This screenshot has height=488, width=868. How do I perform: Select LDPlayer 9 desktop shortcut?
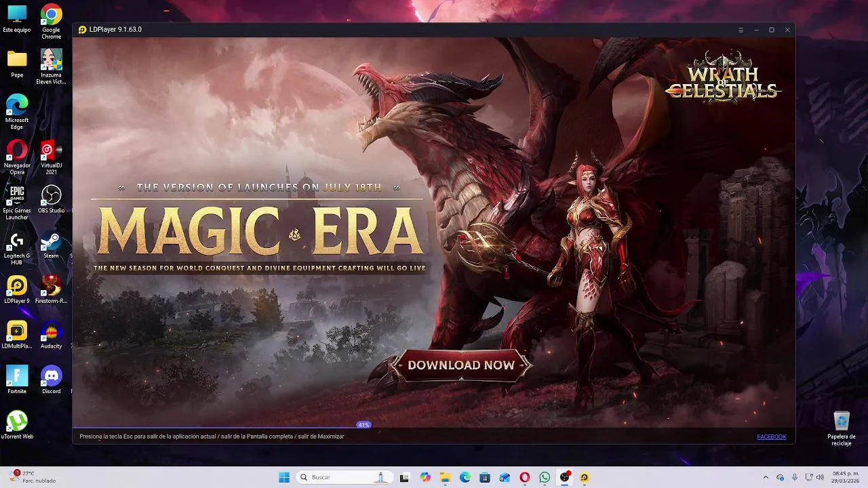tap(17, 289)
